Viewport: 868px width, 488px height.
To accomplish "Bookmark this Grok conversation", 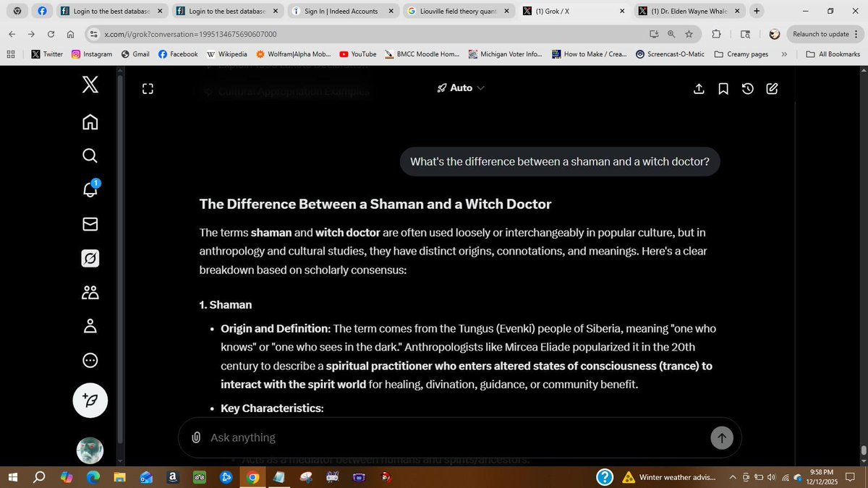I will [723, 88].
